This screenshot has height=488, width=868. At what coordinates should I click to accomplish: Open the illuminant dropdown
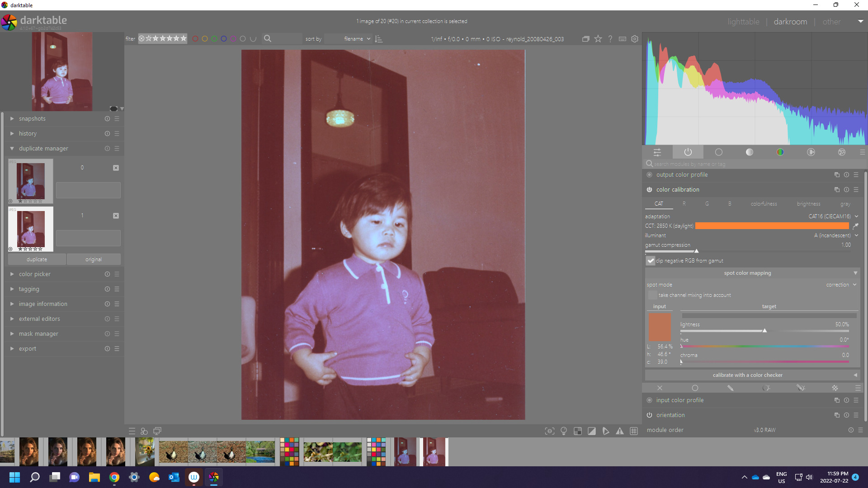click(835, 235)
